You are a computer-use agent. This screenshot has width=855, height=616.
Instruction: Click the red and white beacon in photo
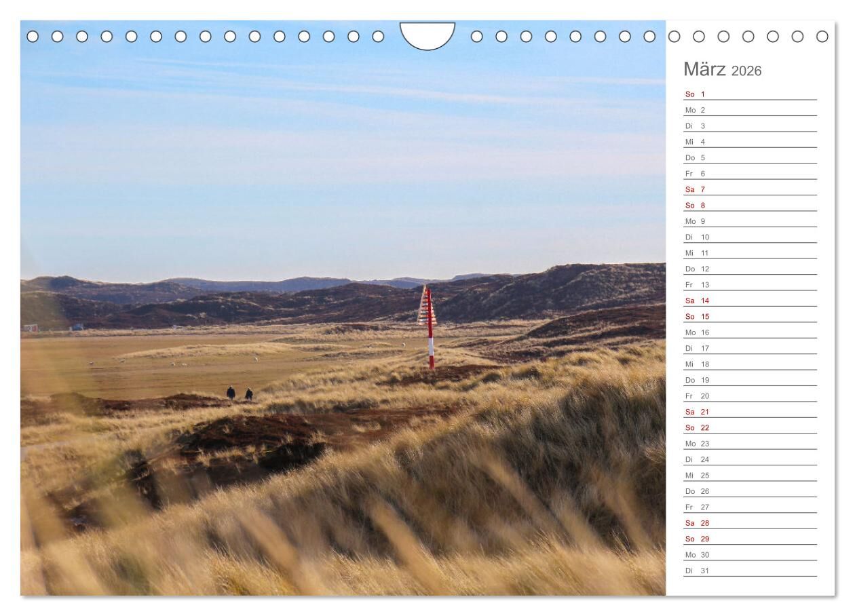coord(429,327)
